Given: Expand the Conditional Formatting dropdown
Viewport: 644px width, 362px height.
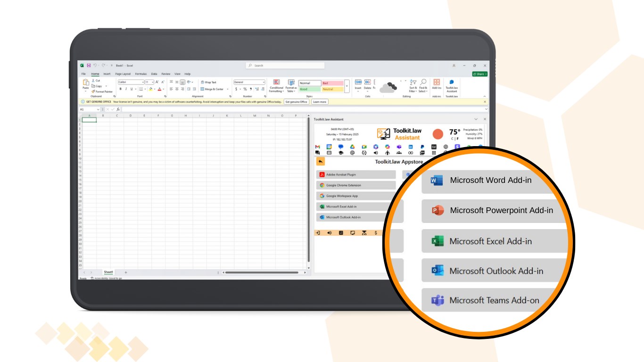Looking at the screenshot, I should click(x=276, y=86).
